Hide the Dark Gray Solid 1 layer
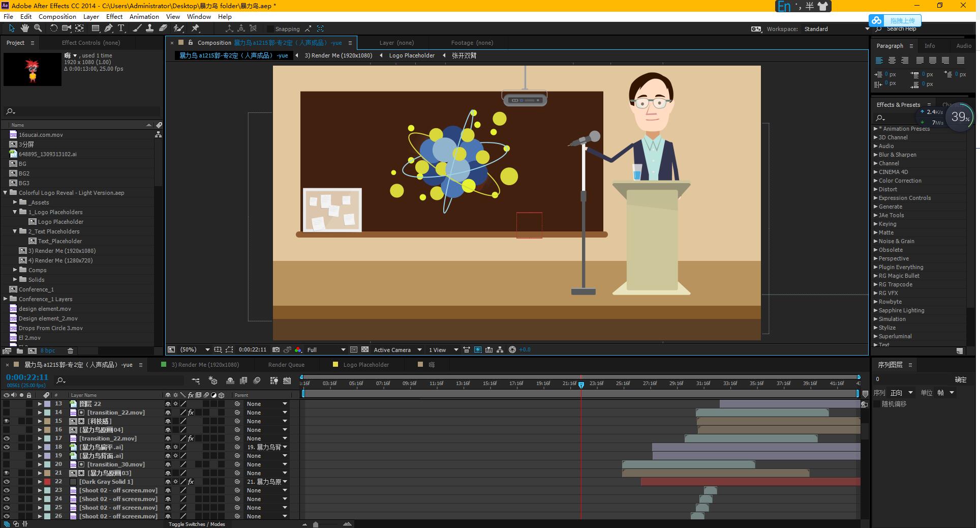 click(x=7, y=482)
